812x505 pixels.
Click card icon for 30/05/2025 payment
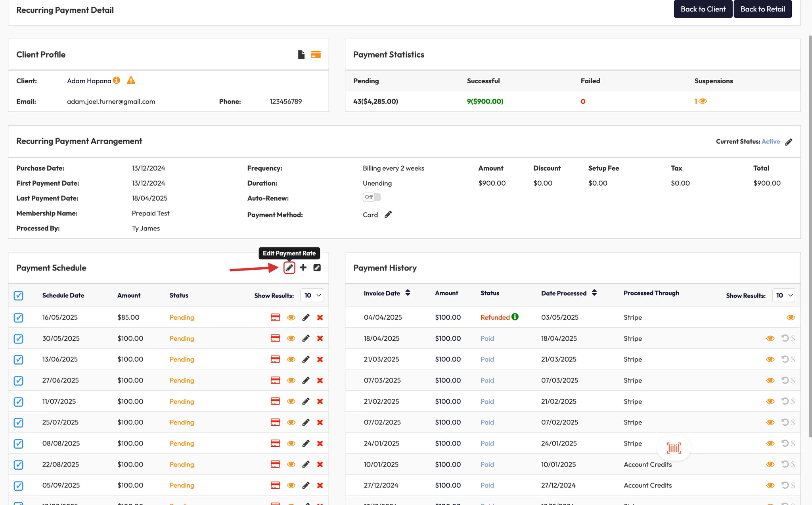275,338
